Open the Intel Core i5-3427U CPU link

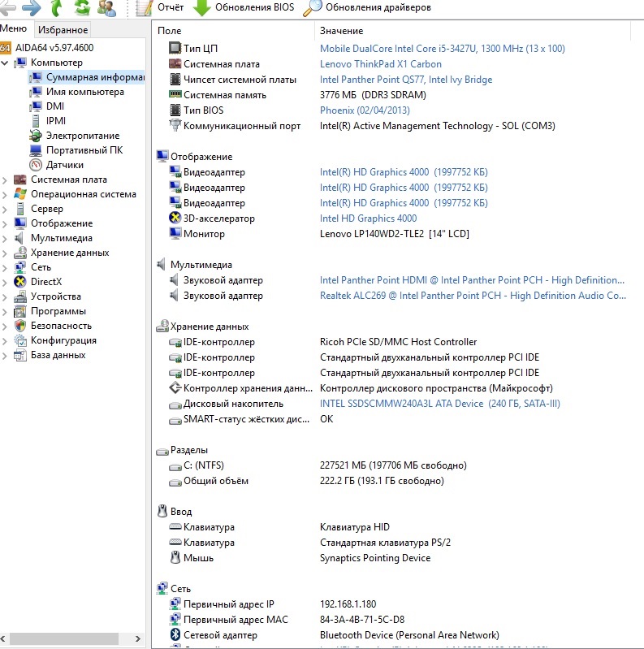point(442,49)
